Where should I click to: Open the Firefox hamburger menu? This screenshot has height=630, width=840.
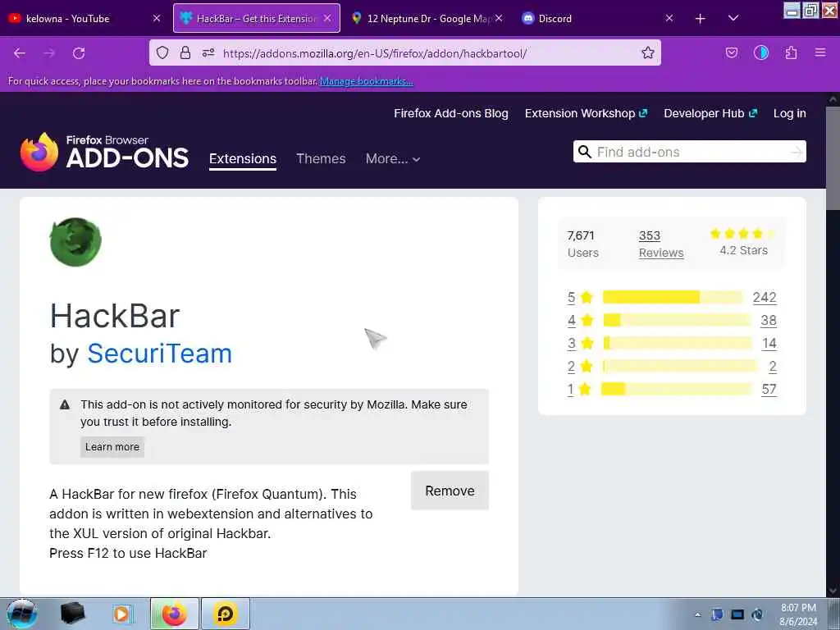[820, 52]
